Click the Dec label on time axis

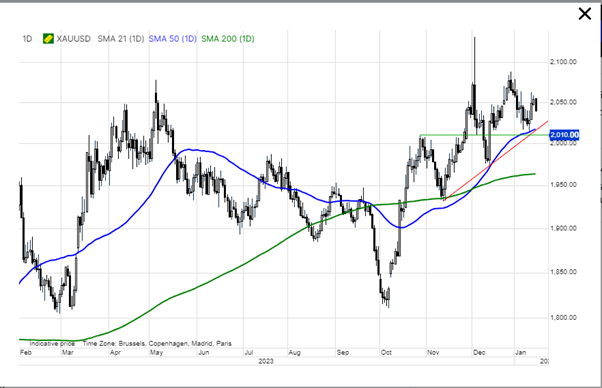coord(479,352)
